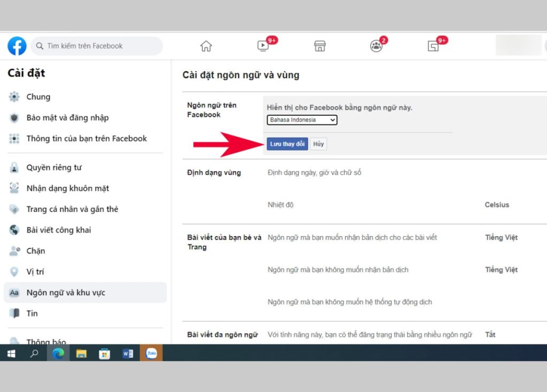This screenshot has width=547, height=392.
Task: Edit the Nhiệt độ Celsius setting row
Action: [497, 205]
